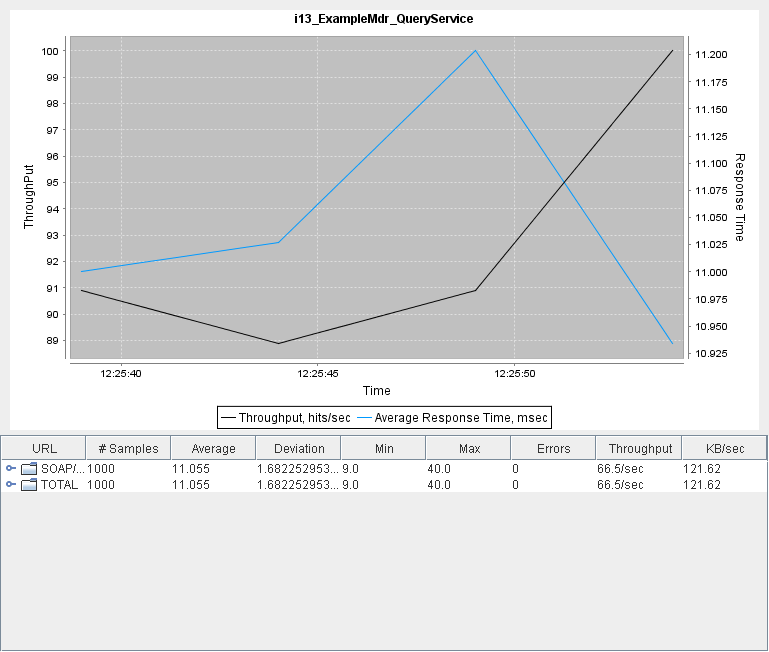
Task: Click the 11.200 response time tick label
Action: coord(711,54)
